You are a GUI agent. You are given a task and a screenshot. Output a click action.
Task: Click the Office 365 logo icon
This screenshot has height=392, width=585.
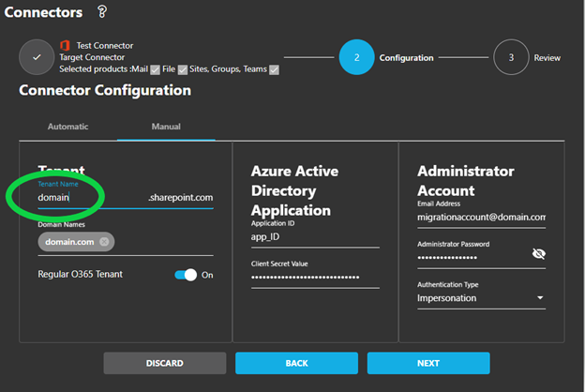pyautogui.click(x=65, y=45)
